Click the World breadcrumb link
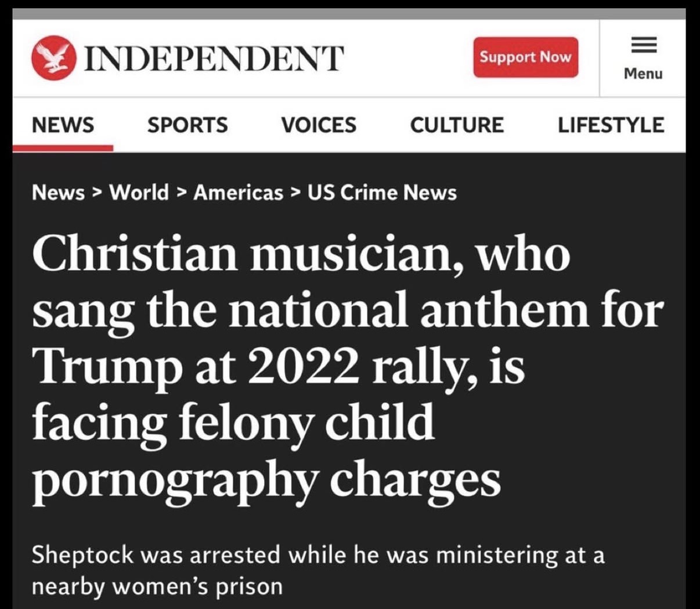 pos(138,193)
